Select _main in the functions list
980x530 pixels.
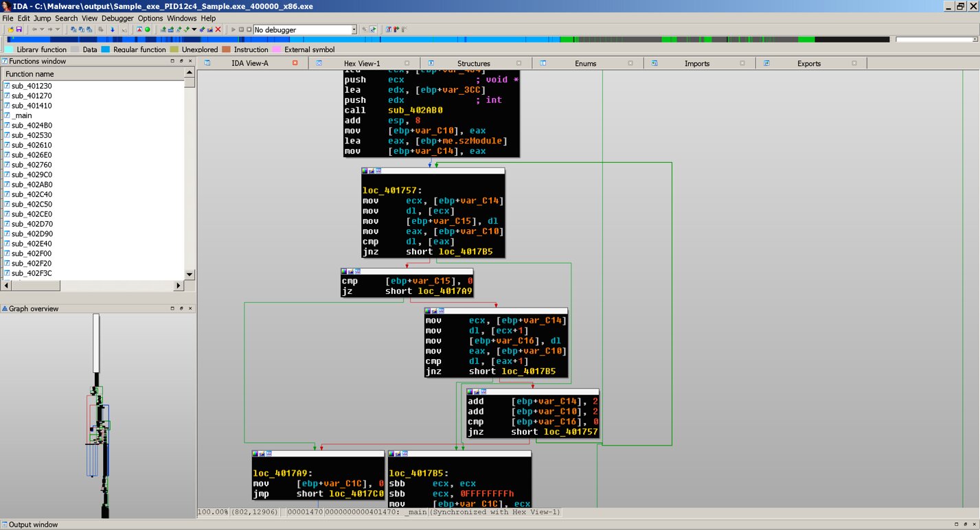coord(21,115)
